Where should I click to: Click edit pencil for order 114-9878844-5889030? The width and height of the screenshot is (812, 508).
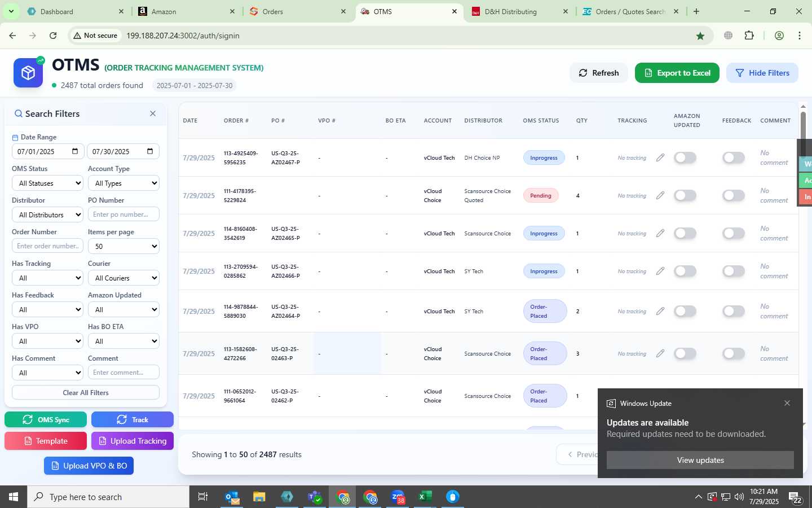(660, 311)
